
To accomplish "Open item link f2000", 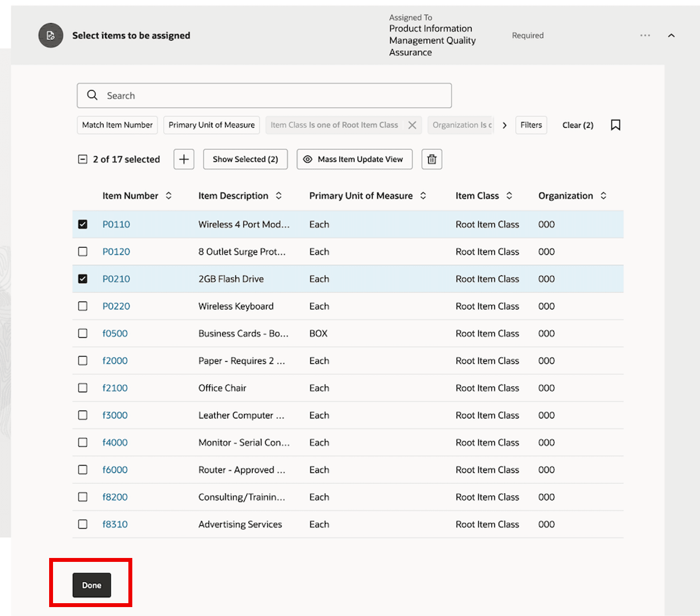I will click(x=115, y=361).
